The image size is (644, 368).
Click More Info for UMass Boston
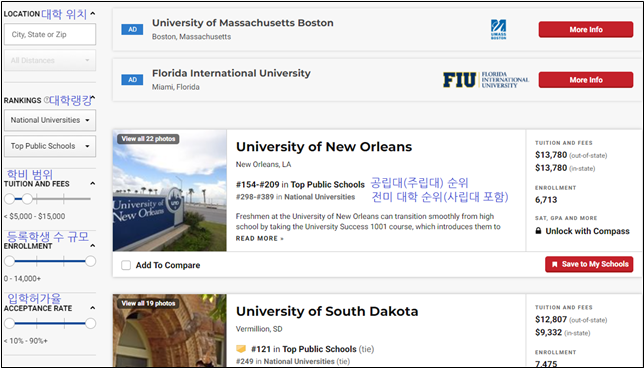tap(586, 30)
